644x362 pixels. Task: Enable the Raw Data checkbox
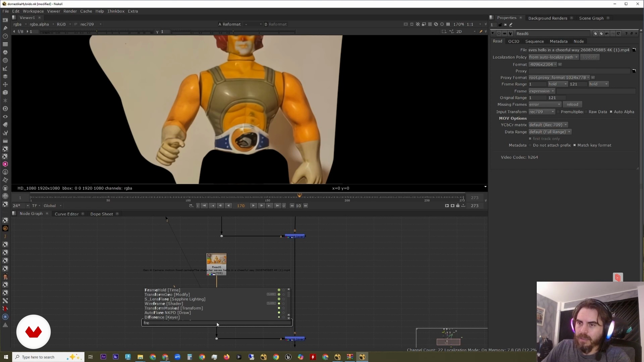pos(587,112)
